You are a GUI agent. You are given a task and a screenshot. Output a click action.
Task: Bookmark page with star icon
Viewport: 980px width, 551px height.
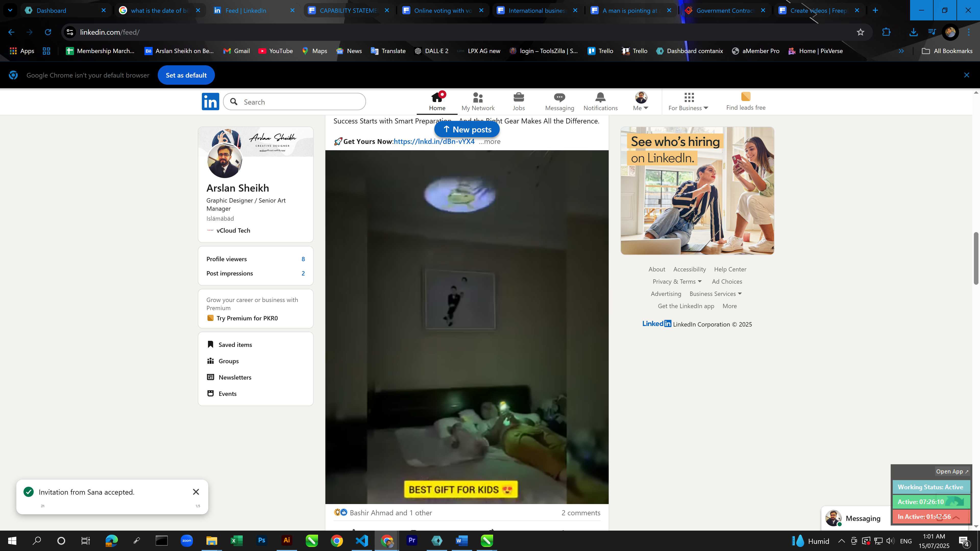[x=861, y=32]
